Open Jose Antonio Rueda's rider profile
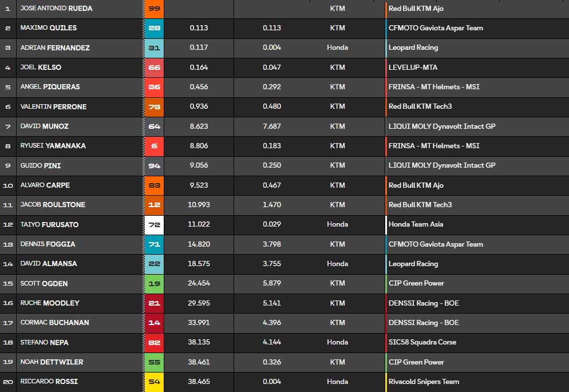 click(x=56, y=9)
